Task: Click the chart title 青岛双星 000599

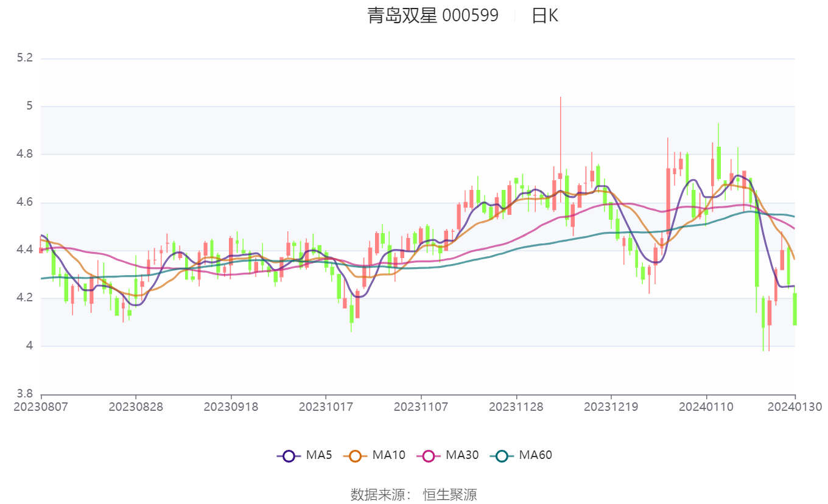Action: pos(433,15)
